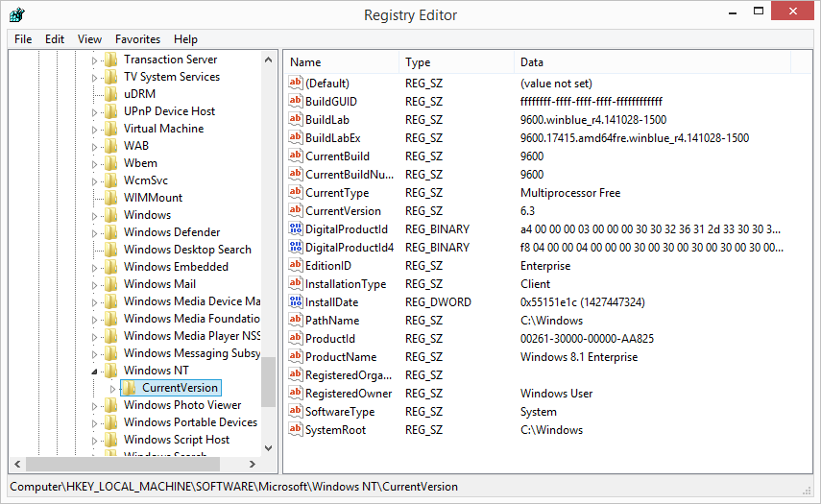Click the Registry Editor app icon in title bar
This screenshot has height=504, width=821.
click(x=16, y=14)
